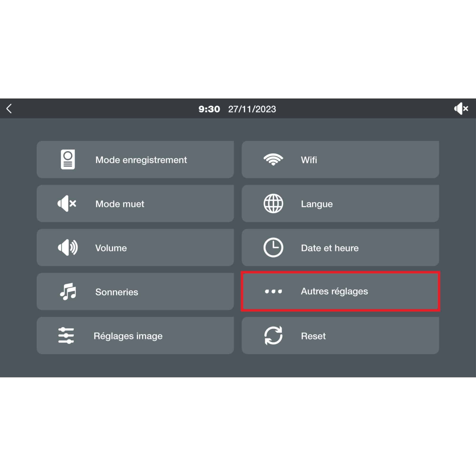Tap the muted speaker status icon
Viewport: 476px width, 476px height.
click(461, 109)
